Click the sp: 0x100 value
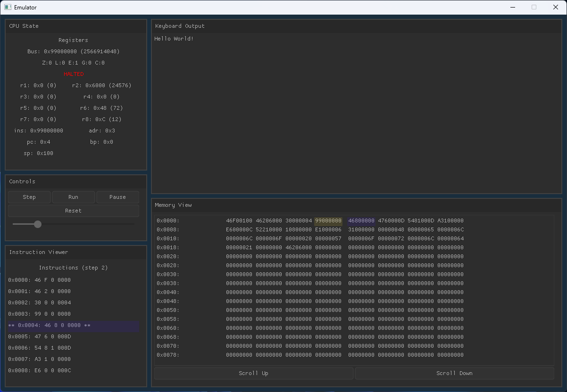567x392 pixels. 39,153
